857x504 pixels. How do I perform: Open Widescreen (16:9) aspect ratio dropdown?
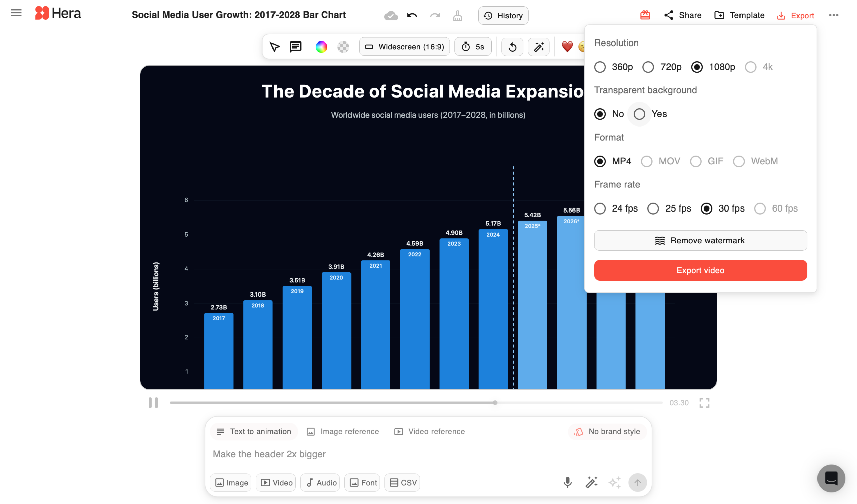[404, 47]
